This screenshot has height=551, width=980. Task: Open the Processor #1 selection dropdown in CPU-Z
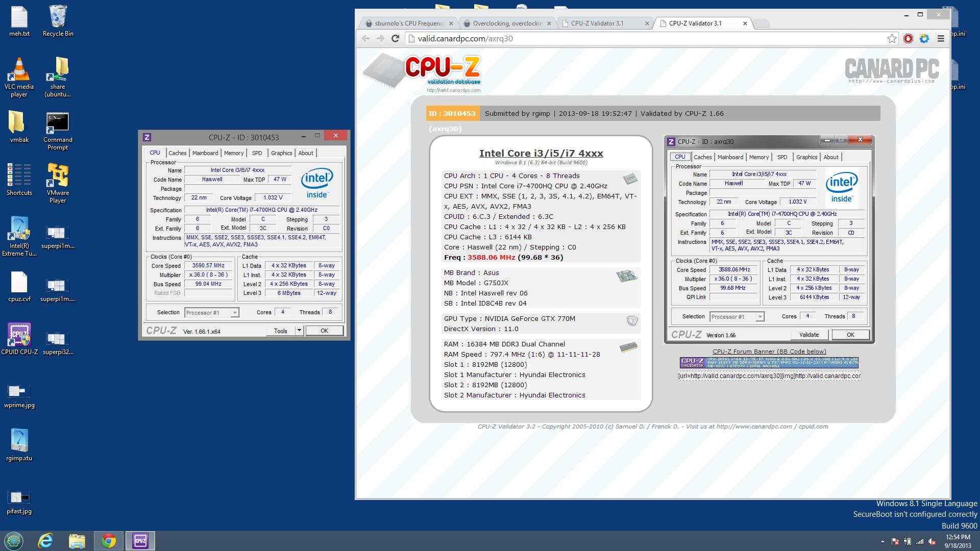click(212, 312)
